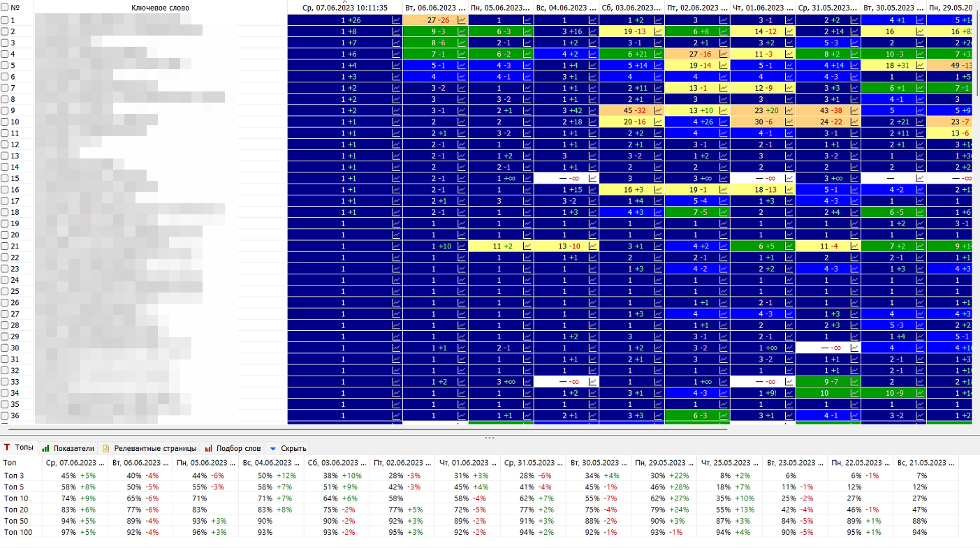The width and height of the screenshot is (980, 548).
Task: Check the checkbox for keyword row 1
Action: click(4, 20)
